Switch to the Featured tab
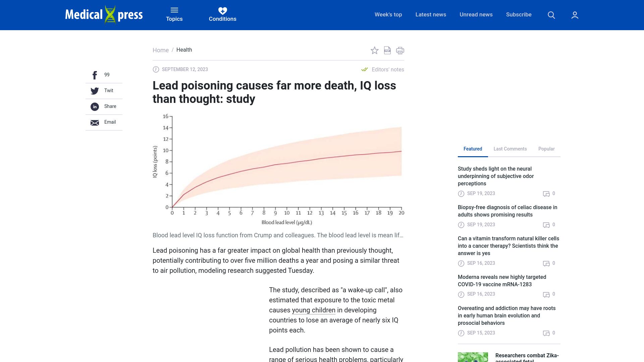Viewport: 644px width, 362px height. [x=473, y=149]
